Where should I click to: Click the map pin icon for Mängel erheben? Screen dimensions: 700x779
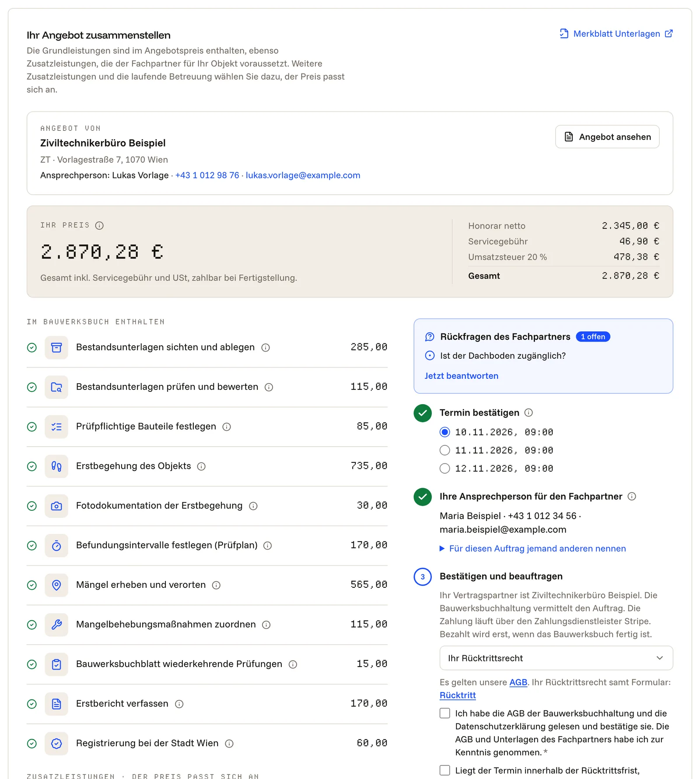pos(56,585)
